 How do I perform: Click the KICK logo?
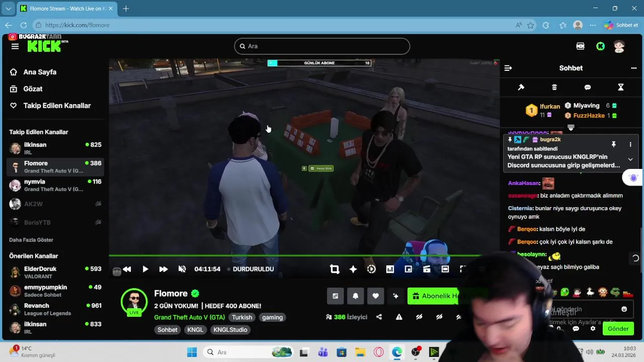tap(45, 46)
